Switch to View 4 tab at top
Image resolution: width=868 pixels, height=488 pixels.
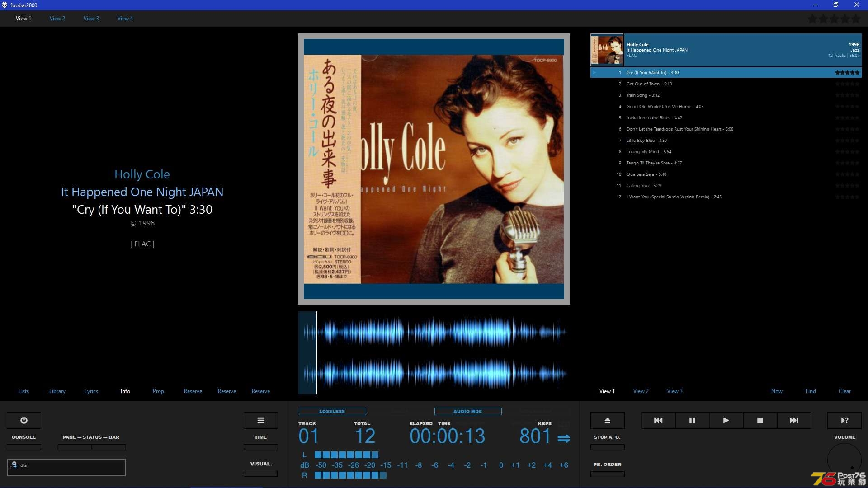tap(125, 19)
